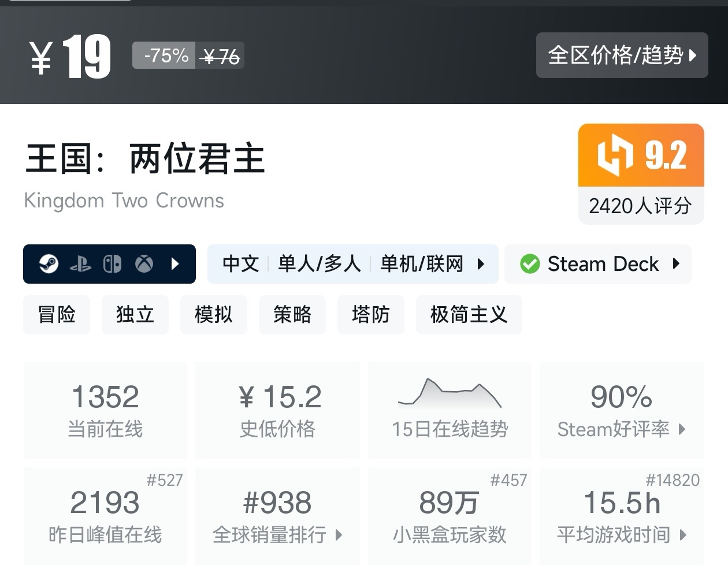
Task: Open 平均游戏时间 details arrow
Action: (x=683, y=535)
